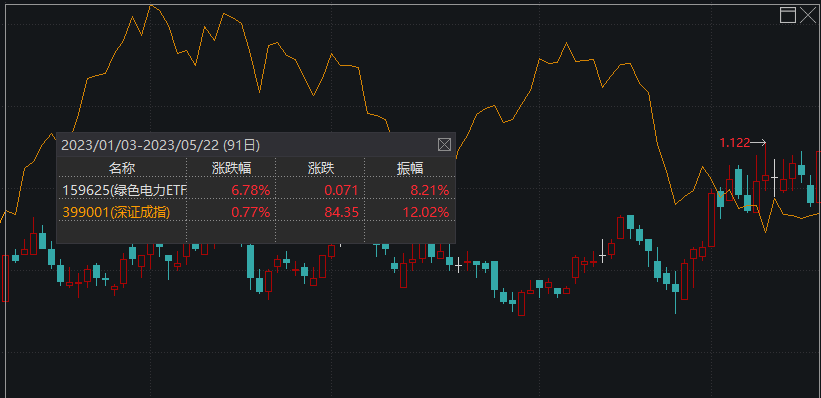
Task: Select the 399001 深证成指 row
Action: (256, 212)
